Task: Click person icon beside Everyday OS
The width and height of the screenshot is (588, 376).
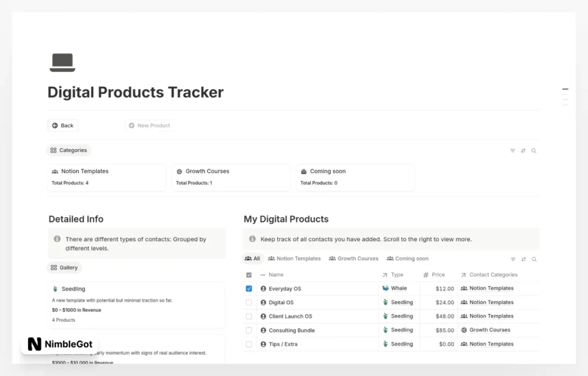Action: (263, 289)
